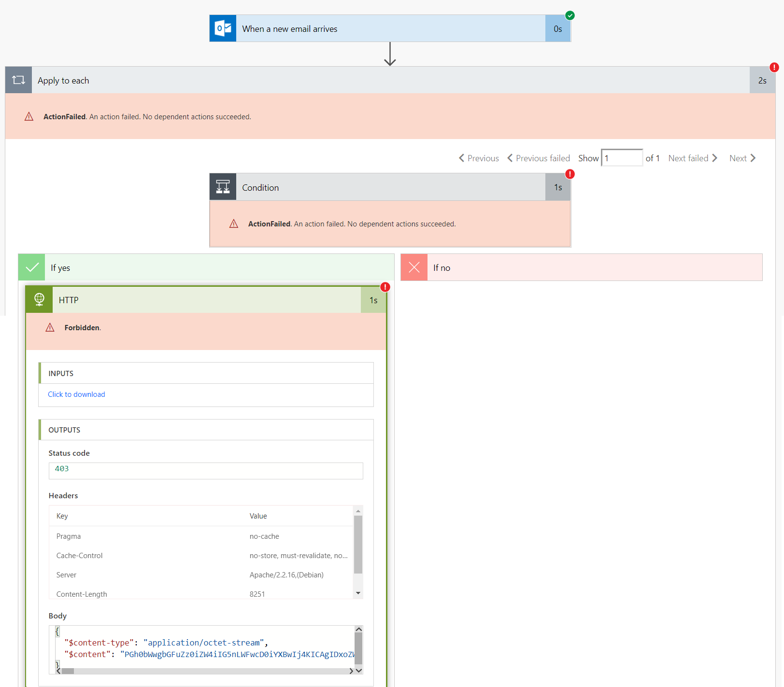Click red error badge on HTTP action

pyautogui.click(x=385, y=287)
